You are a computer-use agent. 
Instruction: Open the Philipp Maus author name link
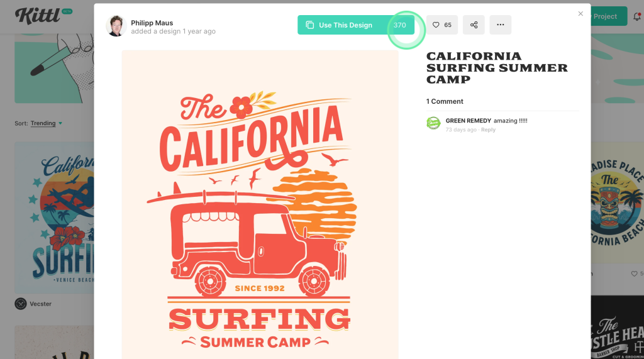coord(152,23)
